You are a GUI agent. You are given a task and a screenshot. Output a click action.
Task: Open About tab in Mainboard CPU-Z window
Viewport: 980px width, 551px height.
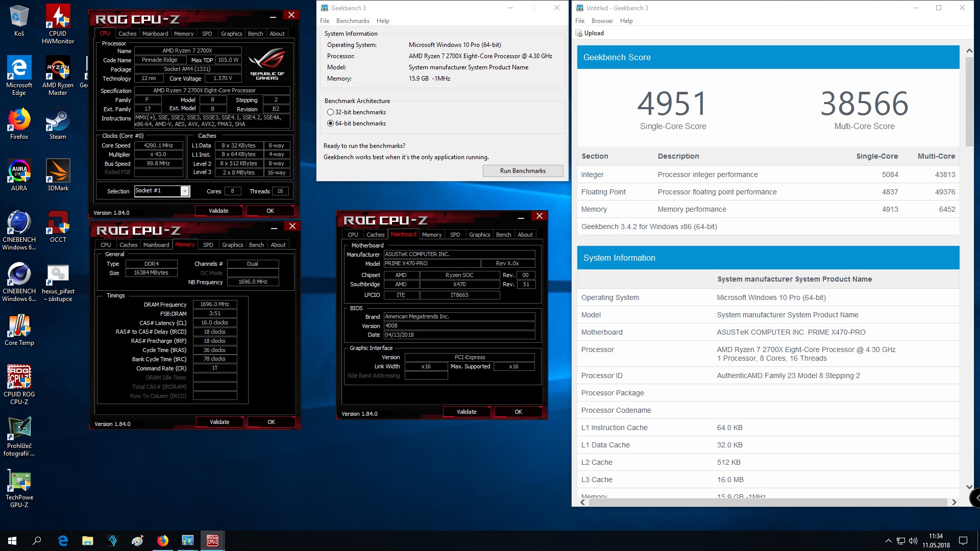525,235
